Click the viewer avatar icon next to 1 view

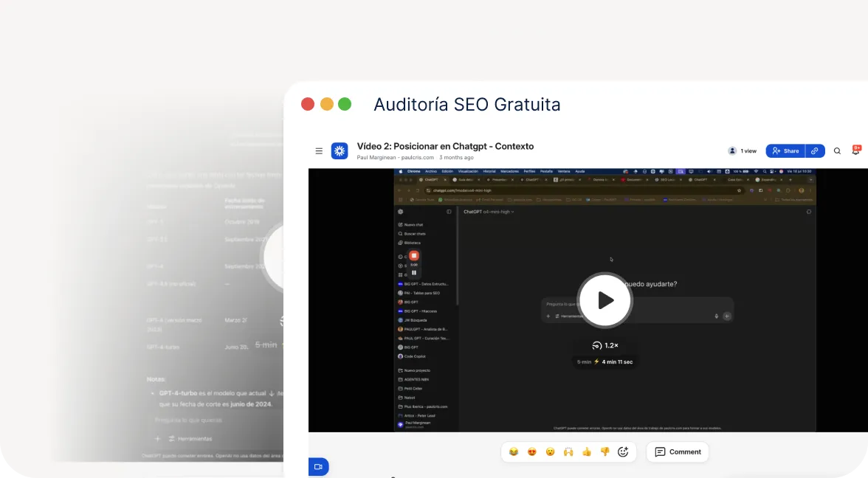pyautogui.click(x=731, y=150)
